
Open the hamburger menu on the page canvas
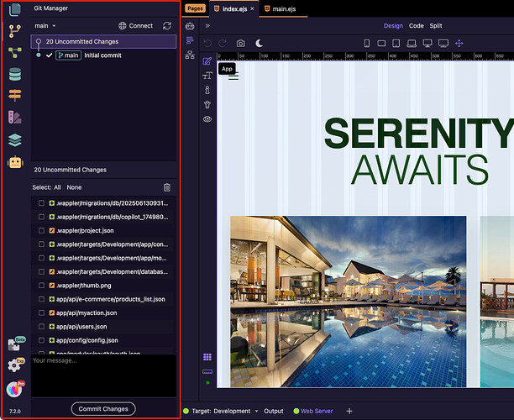[233, 76]
